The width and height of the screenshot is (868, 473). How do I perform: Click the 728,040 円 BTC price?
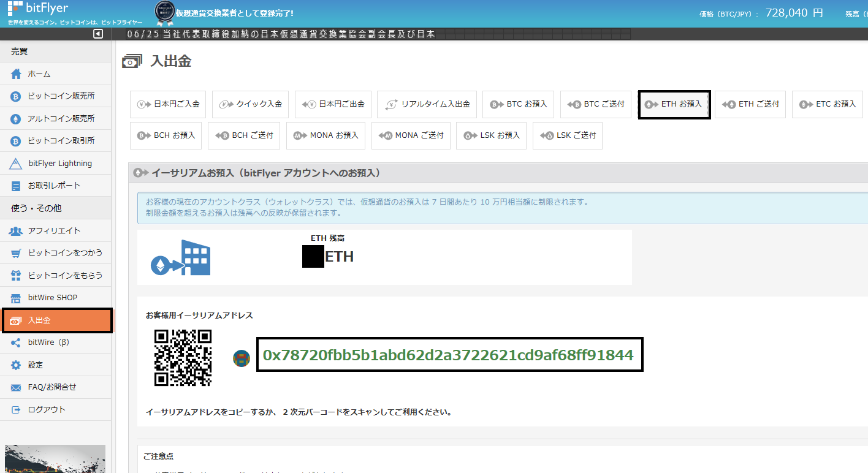pos(794,13)
